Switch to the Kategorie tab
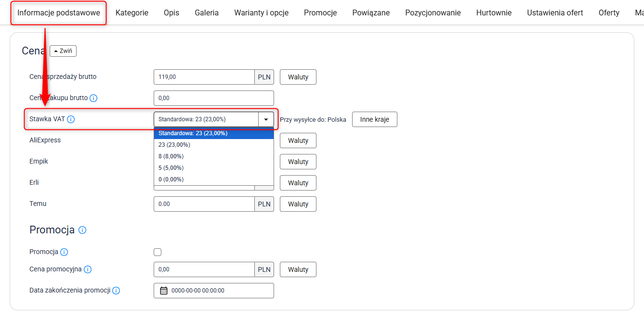This screenshot has width=644, height=319. coord(132,13)
